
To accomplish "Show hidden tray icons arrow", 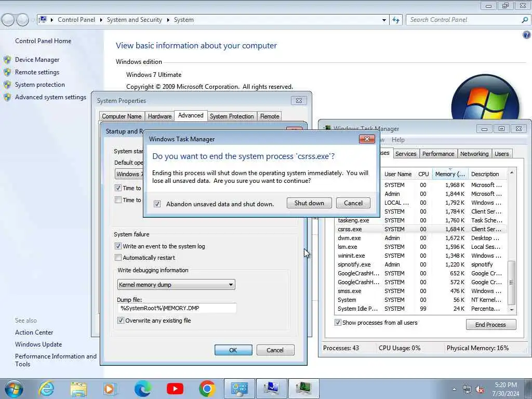I will tap(454, 390).
